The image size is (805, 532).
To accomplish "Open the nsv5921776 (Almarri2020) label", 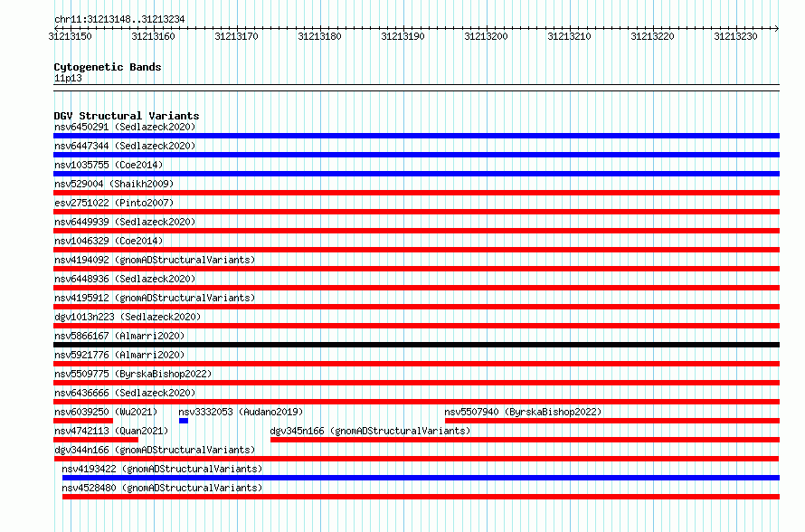I will click(x=119, y=355).
